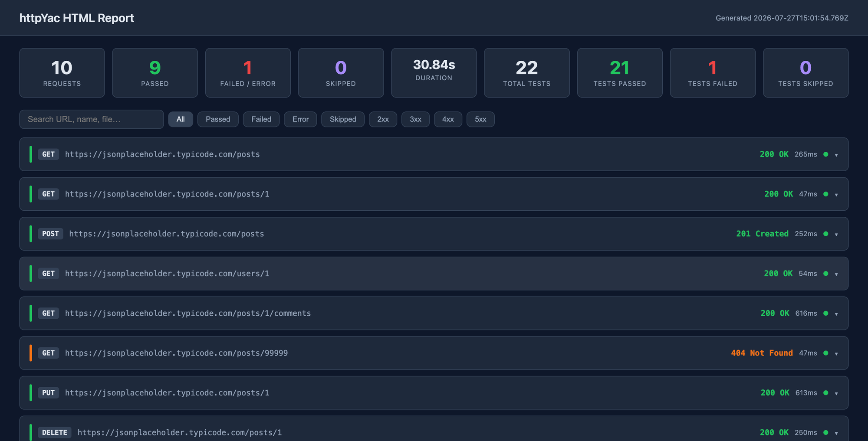Click the status dot on comments request row

click(x=826, y=313)
